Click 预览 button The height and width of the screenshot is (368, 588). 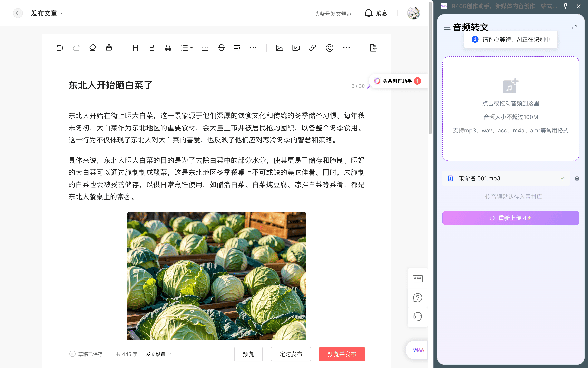248,354
